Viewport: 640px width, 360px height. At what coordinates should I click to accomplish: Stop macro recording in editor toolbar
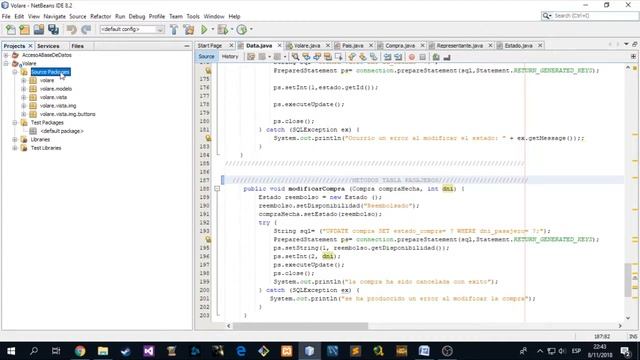[422, 57]
